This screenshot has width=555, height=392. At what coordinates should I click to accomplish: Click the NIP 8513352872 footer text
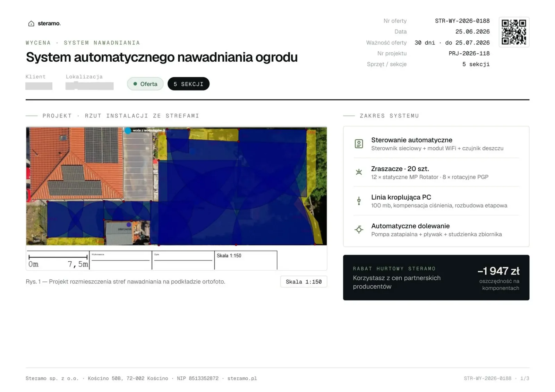(198, 378)
